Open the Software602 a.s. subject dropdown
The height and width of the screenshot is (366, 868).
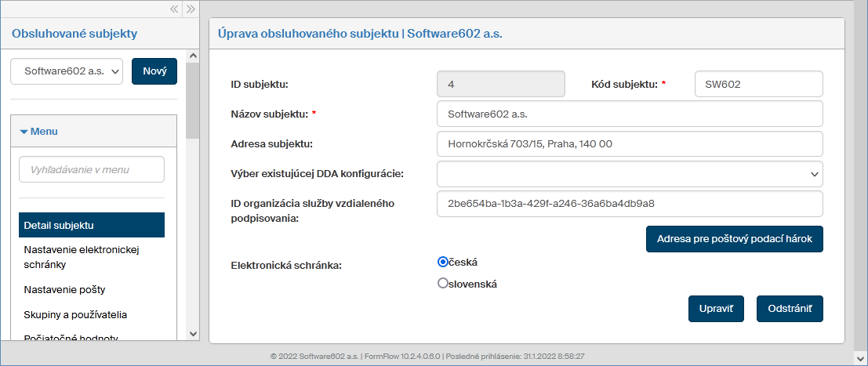(x=67, y=71)
